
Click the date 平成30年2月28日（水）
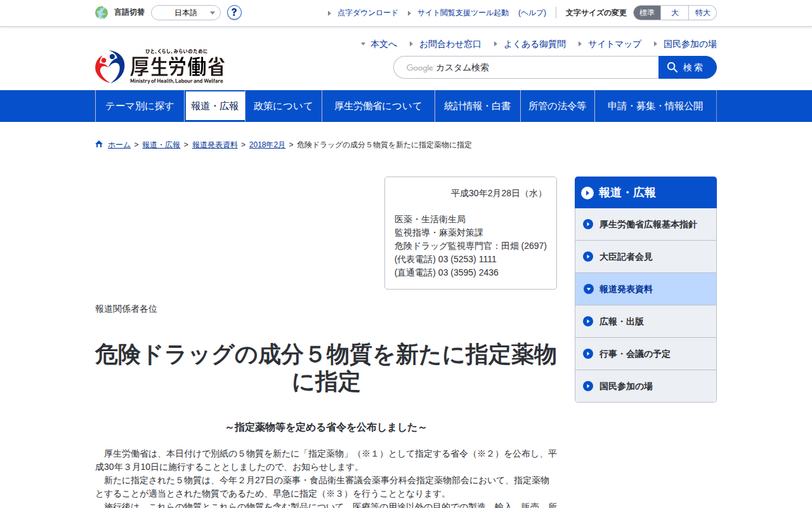pyautogui.click(x=499, y=193)
